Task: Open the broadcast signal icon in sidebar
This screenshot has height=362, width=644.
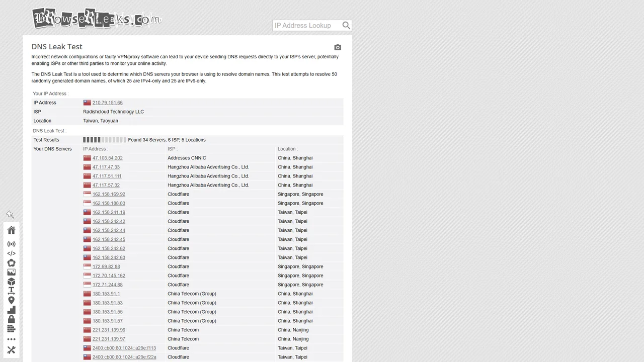Action: [x=11, y=244]
